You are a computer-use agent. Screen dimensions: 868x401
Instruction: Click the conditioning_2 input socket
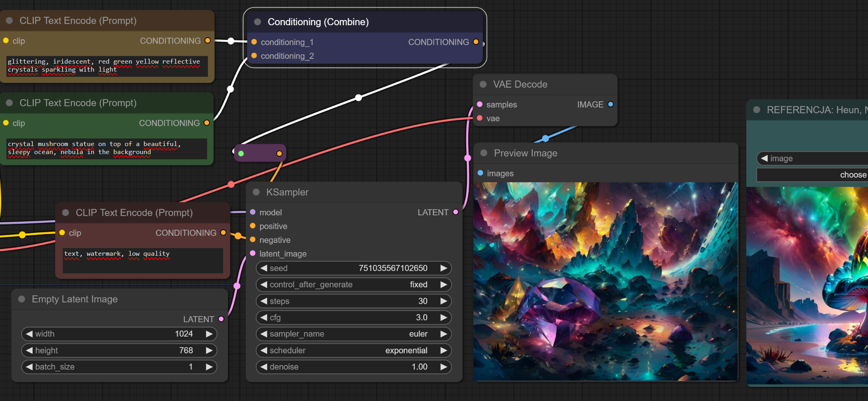click(254, 56)
